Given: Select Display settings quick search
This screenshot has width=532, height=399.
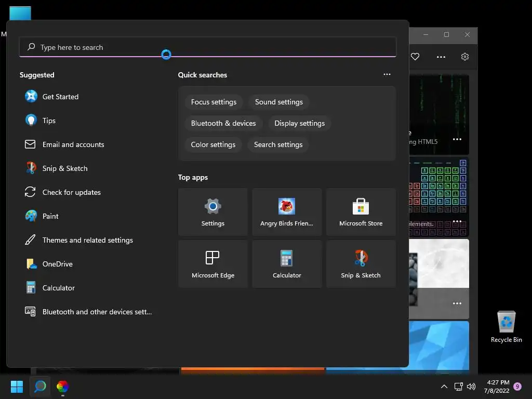Looking at the screenshot, I should [x=300, y=124].
